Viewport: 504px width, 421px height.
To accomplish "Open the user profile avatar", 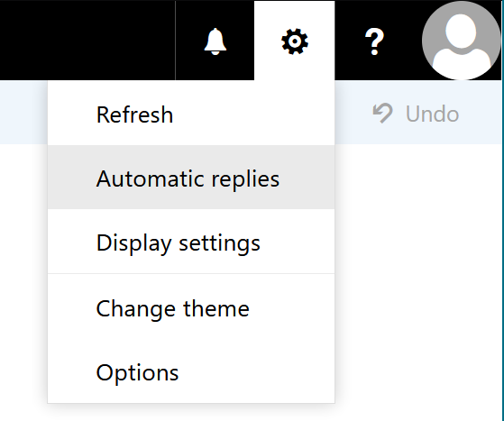I will click(462, 41).
